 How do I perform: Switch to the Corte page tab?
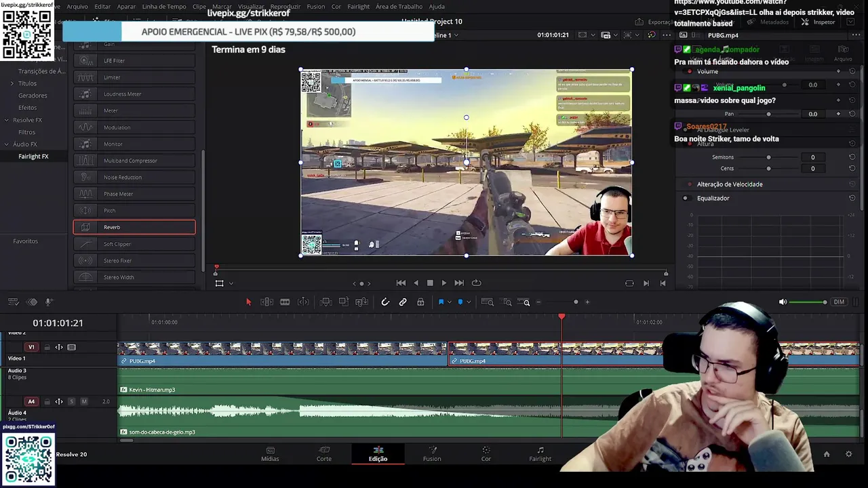(324, 454)
